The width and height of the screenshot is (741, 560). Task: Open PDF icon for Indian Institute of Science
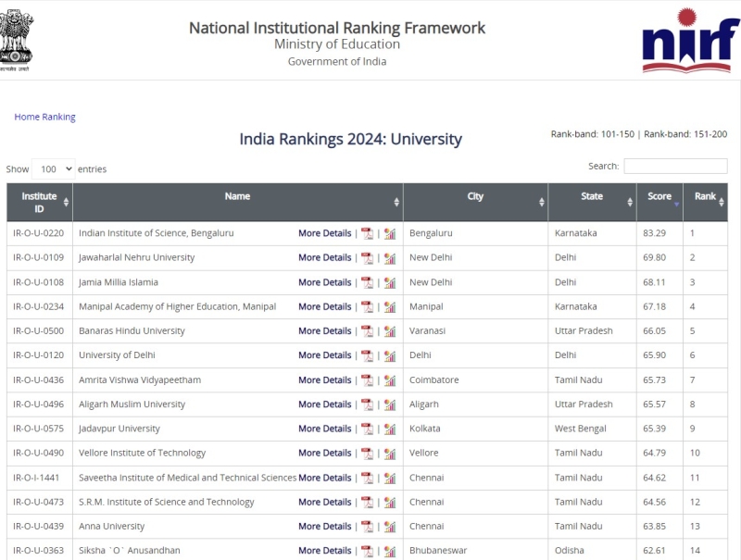pos(367,233)
